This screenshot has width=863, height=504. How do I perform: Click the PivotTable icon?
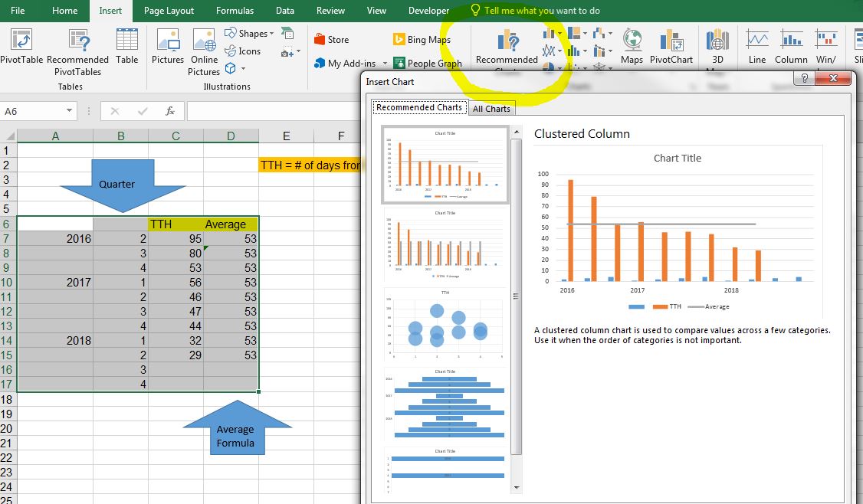click(21, 41)
